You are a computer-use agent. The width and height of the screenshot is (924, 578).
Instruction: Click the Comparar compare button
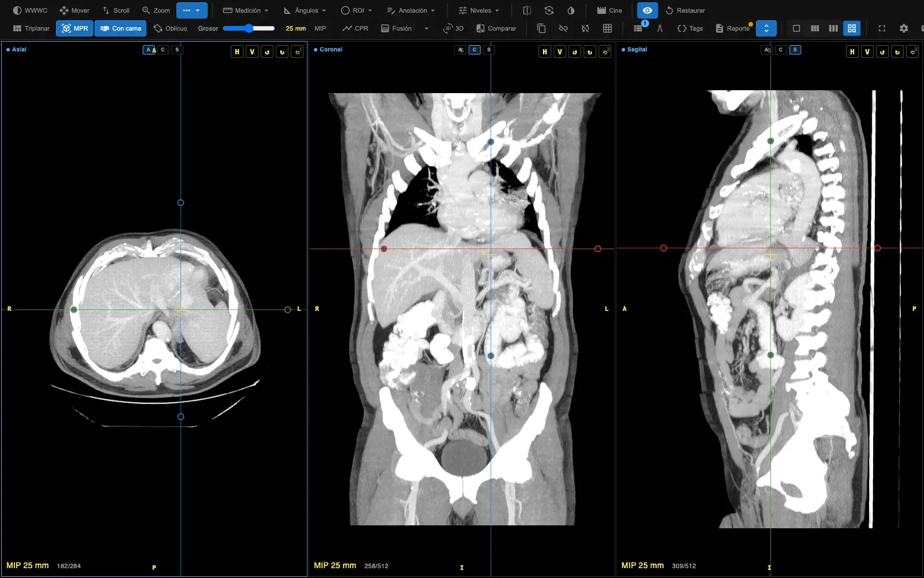click(496, 28)
